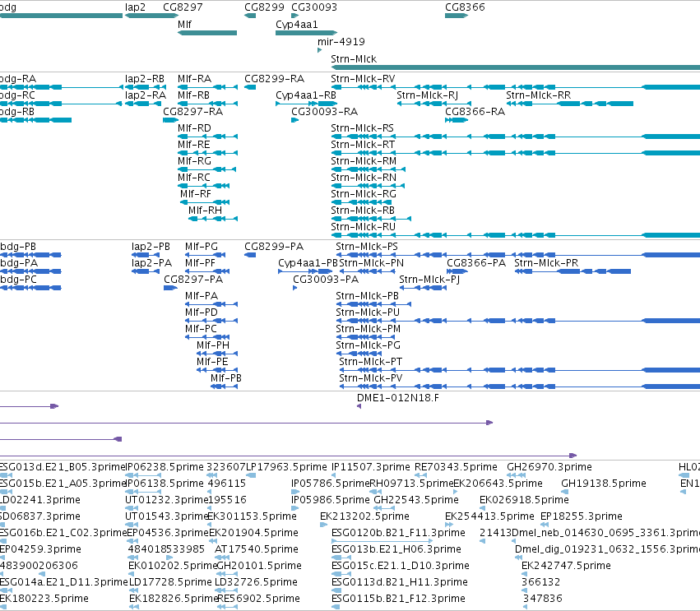
Task: Click transcript Mlf-RA label
Action: pos(195,79)
